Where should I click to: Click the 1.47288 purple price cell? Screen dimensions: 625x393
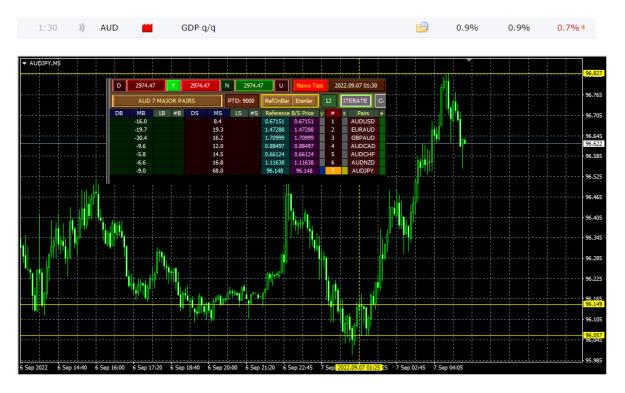pyautogui.click(x=304, y=130)
